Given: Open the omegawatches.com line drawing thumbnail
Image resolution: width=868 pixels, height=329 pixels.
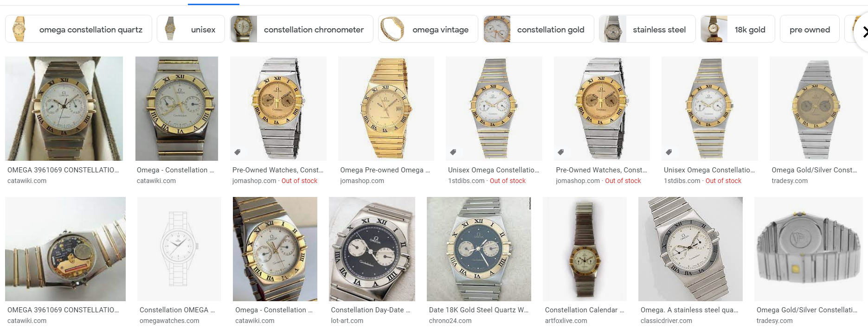Looking at the screenshot, I should click(179, 249).
